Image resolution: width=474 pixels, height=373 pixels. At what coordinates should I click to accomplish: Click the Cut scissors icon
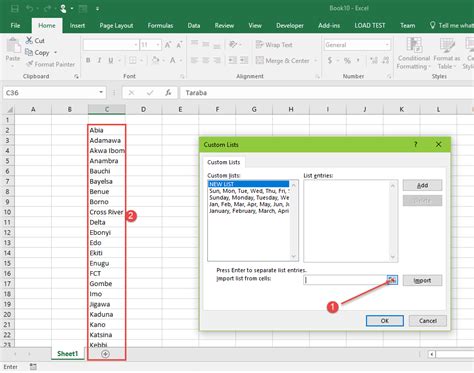click(29, 40)
